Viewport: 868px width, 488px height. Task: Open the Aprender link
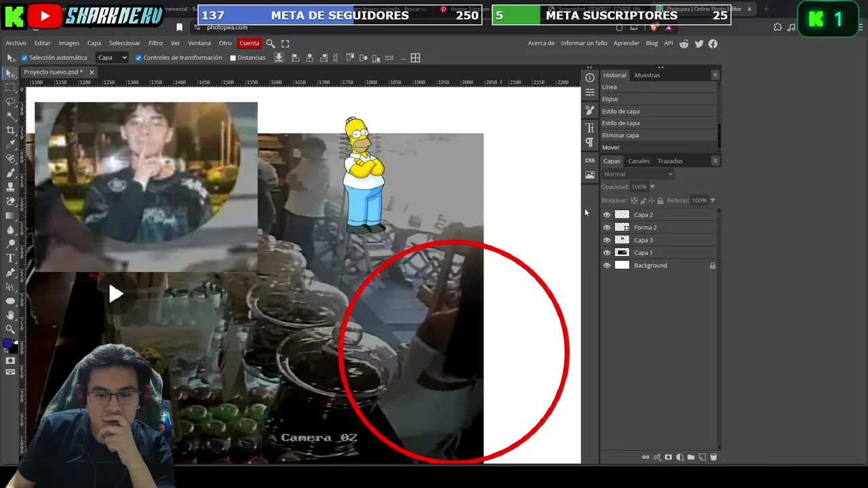point(627,43)
